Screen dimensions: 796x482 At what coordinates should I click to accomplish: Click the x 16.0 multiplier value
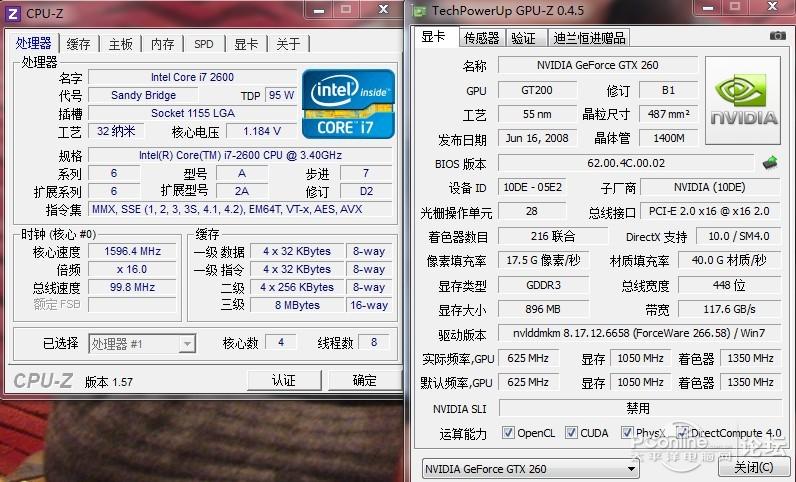132,269
